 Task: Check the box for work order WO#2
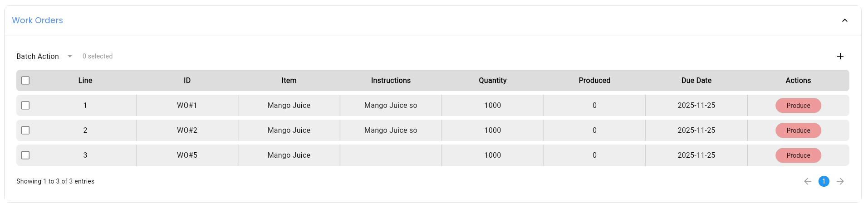click(25, 130)
